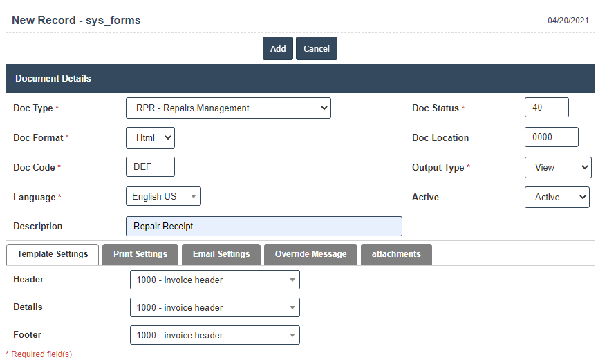
Task: Open the Output Type View dropdown
Action: pos(557,168)
